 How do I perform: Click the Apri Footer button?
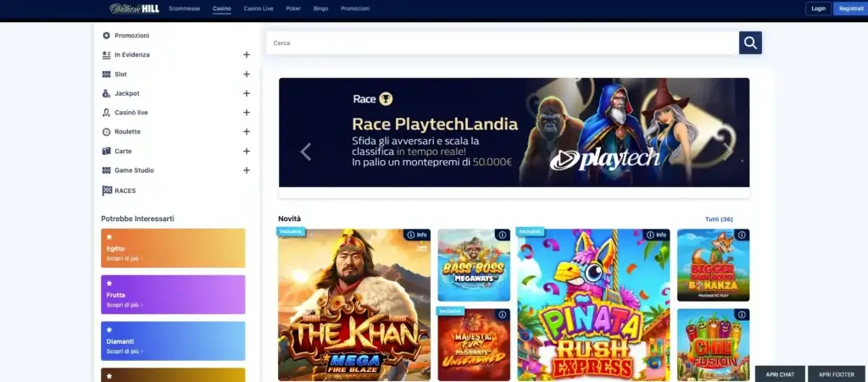pyautogui.click(x=836, y=374)
